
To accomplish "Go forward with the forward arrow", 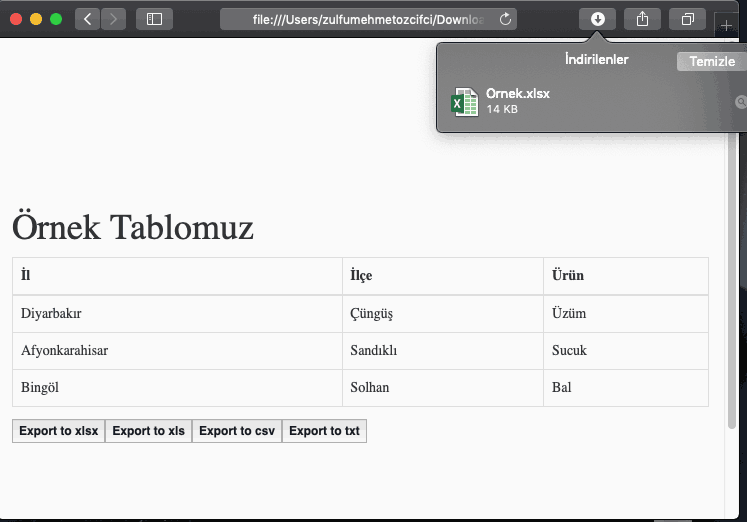I will (x=113, y=19).
